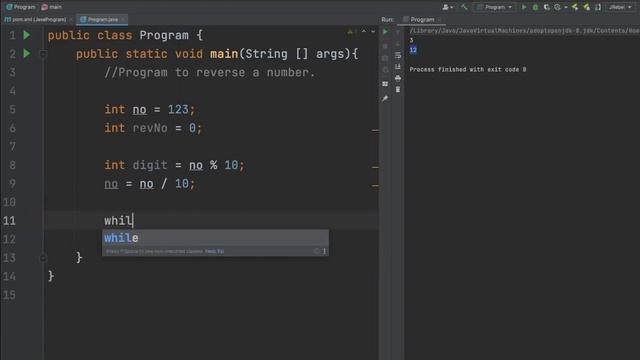
Task: Click Program breadcrumb in navigation bar
Action: pos(21,7)
